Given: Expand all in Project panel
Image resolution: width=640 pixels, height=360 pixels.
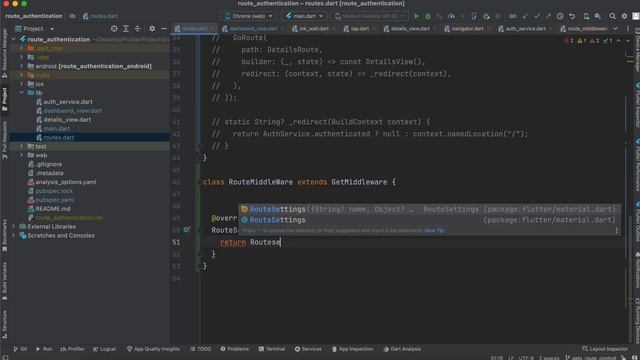Looking at the screenshot, I should point(126,29).
